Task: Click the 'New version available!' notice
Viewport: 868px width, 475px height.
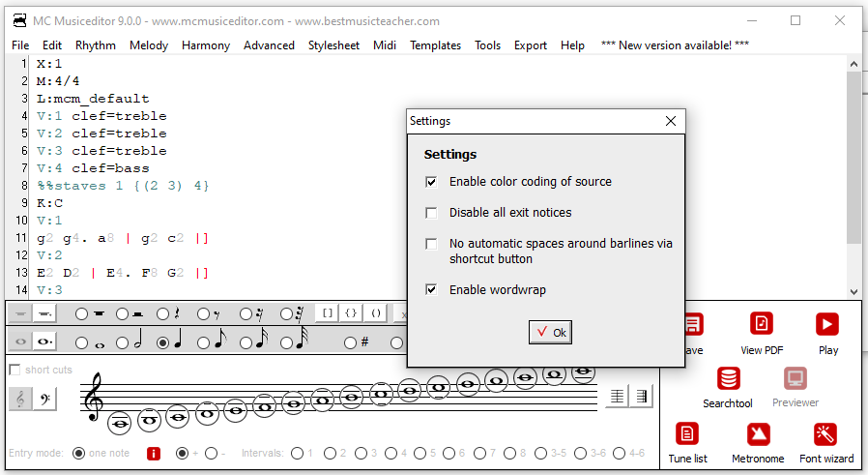Action: (x=675, y=45)
